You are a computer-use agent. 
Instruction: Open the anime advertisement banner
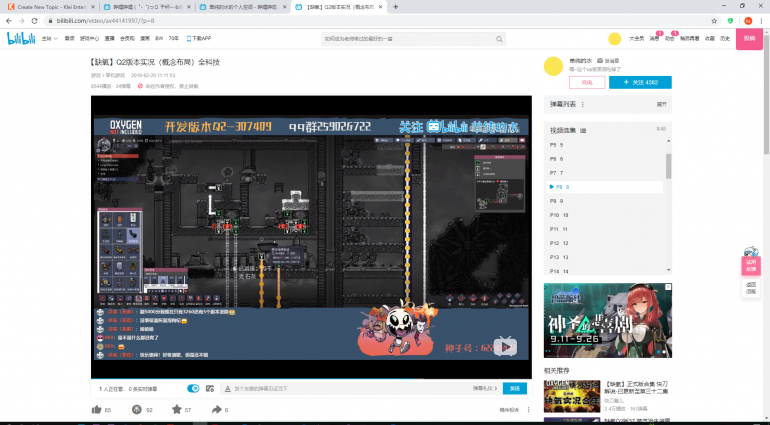pos(607,320)
